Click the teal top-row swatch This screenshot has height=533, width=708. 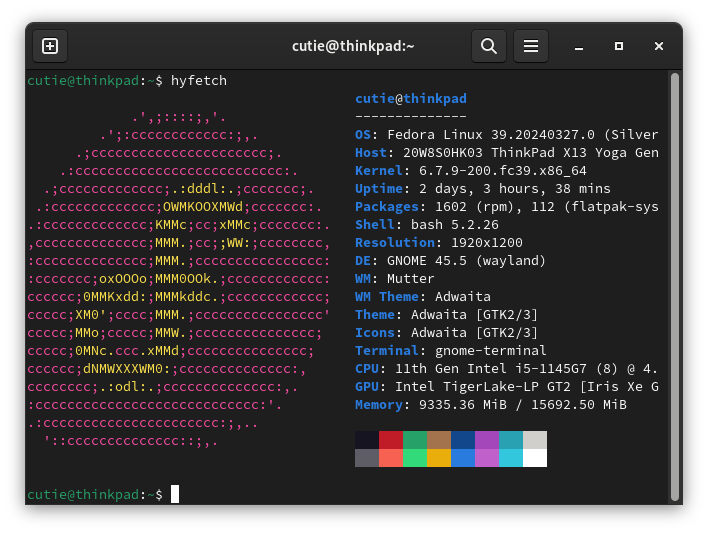pos(511,440)
